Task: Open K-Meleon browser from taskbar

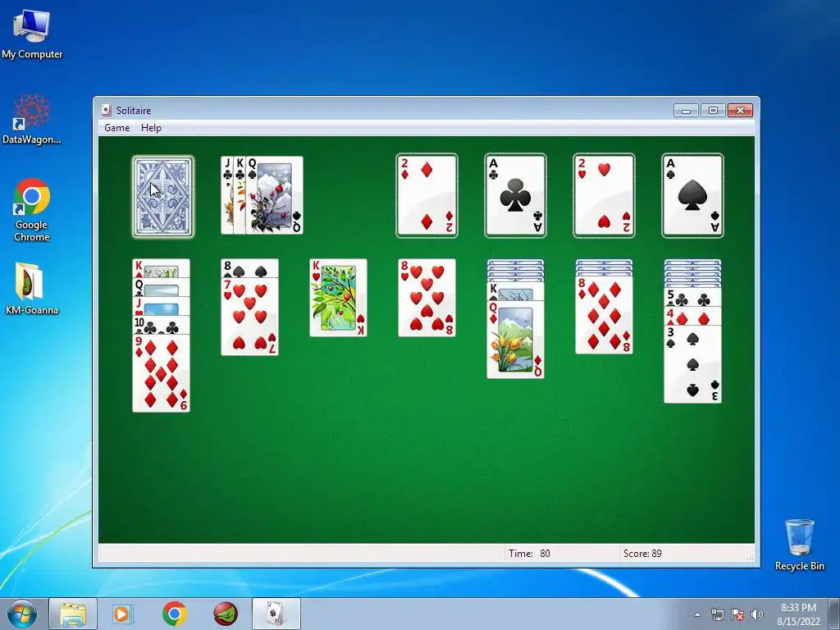Action: [226, 614]
